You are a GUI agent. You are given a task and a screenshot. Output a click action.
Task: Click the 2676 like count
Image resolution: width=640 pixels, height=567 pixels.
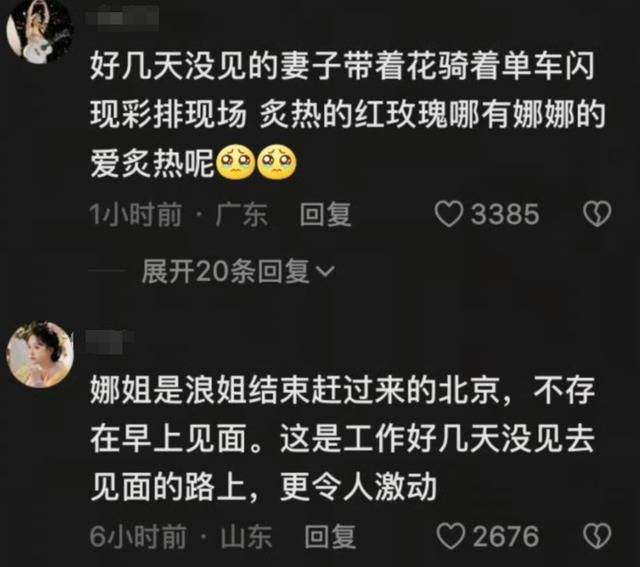coord(506,536)
